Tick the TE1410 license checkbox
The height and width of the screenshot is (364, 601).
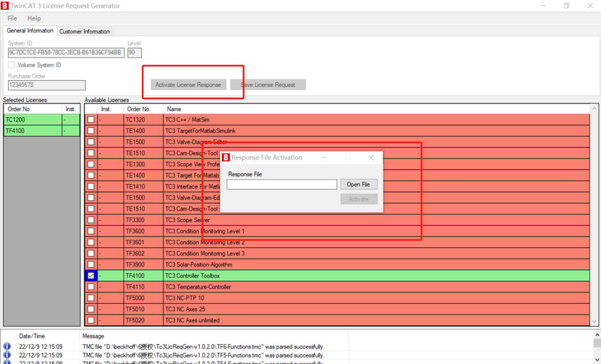click(91, 187)
